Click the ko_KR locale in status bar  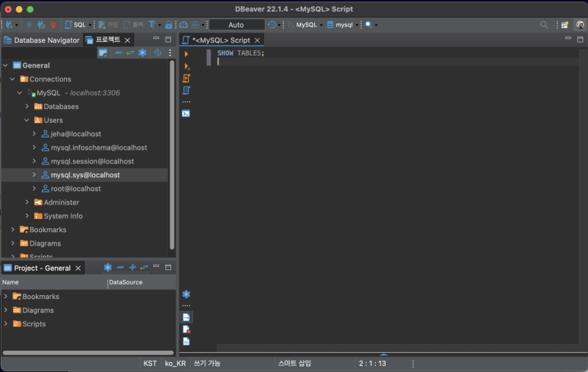[x=176, y=364]
